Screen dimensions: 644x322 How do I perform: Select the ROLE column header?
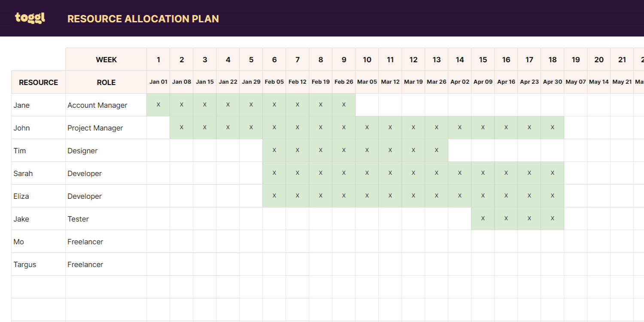[106, 82]
